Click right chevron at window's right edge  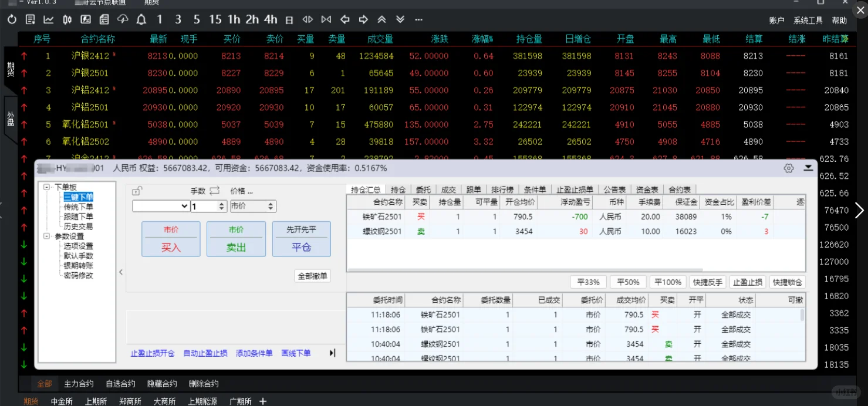(x=860, y=211)
